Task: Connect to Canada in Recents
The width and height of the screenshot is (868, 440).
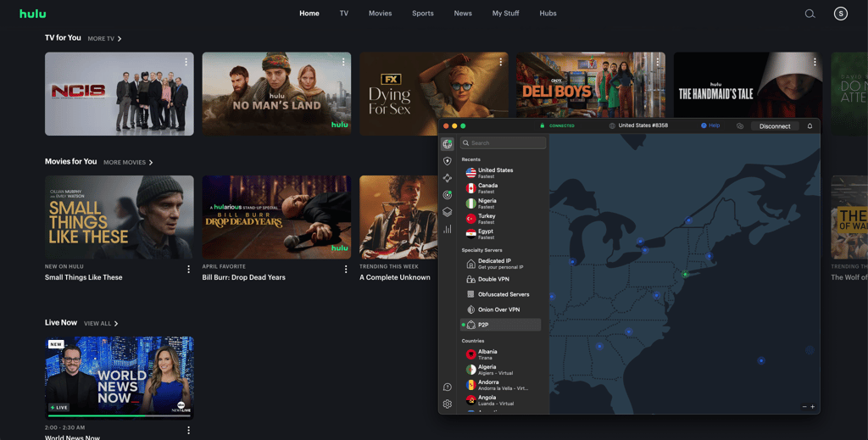Action: pyautogui.click(x=500, y=188)
